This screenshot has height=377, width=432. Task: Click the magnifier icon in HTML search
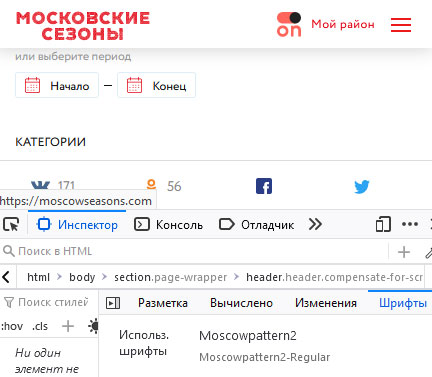(9, 251)
